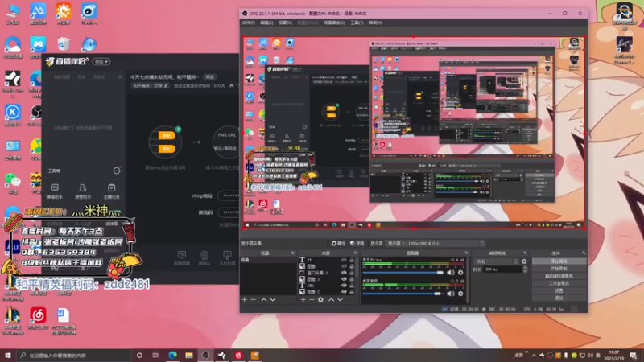Open transition properties gear icon
Viewport: 644px width, 362px height.
pyautogui.click(x=524, y=261)
